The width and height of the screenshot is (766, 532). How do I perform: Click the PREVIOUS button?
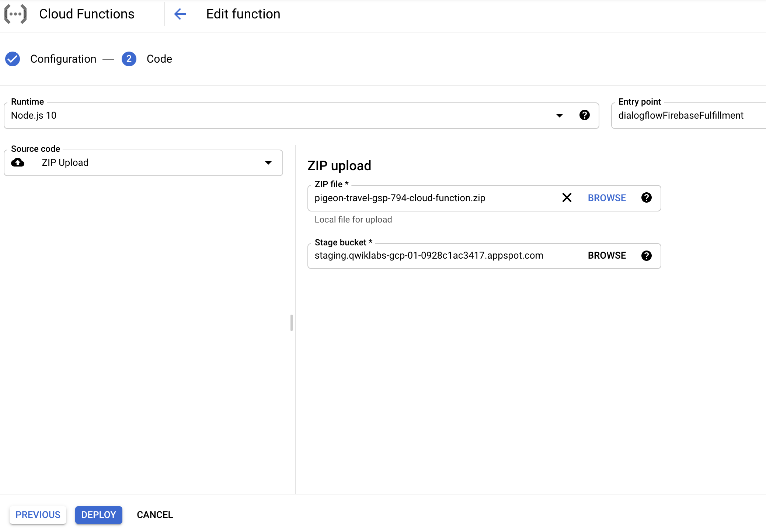(38, 515)
